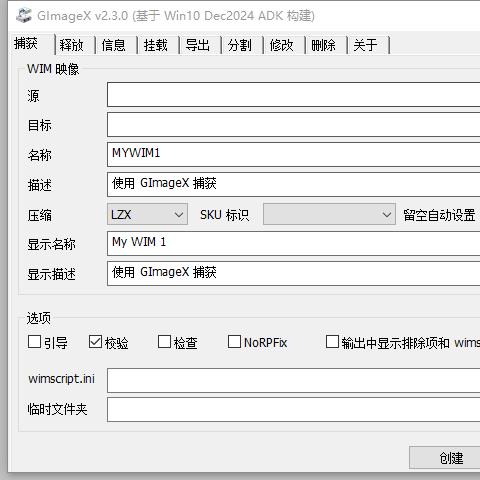Open the 压缩 LZX compression dropdown
The image size is (480, 480).
click(x=147, y=214)
